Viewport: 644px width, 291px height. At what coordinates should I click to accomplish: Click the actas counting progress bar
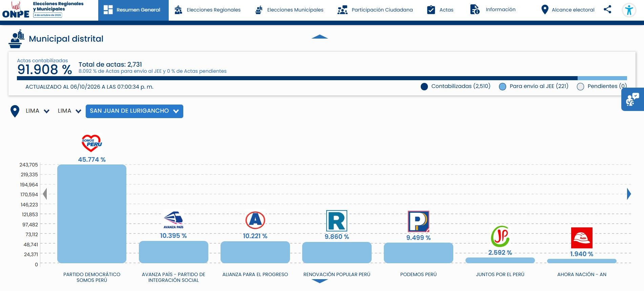(322, 78)
